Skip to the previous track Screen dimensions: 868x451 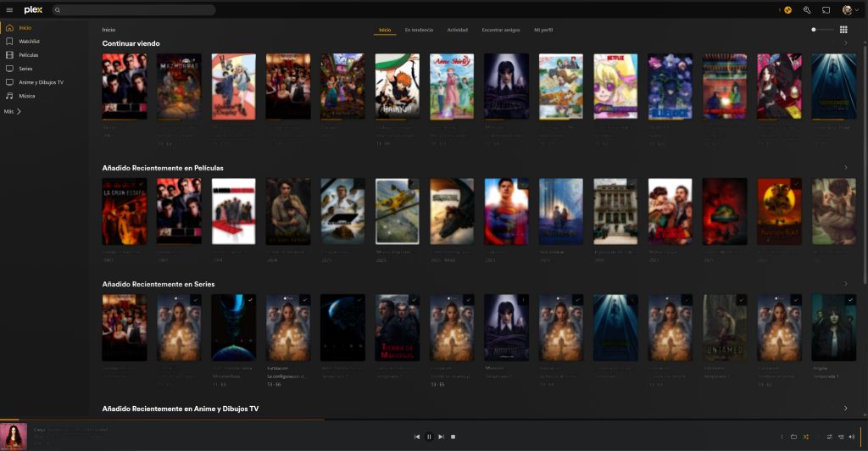417,437
